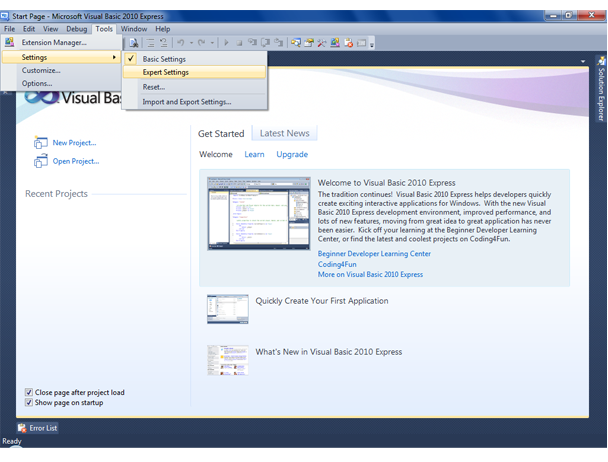Click Quickly Create Your First Application thumbnail

[228, 309]
